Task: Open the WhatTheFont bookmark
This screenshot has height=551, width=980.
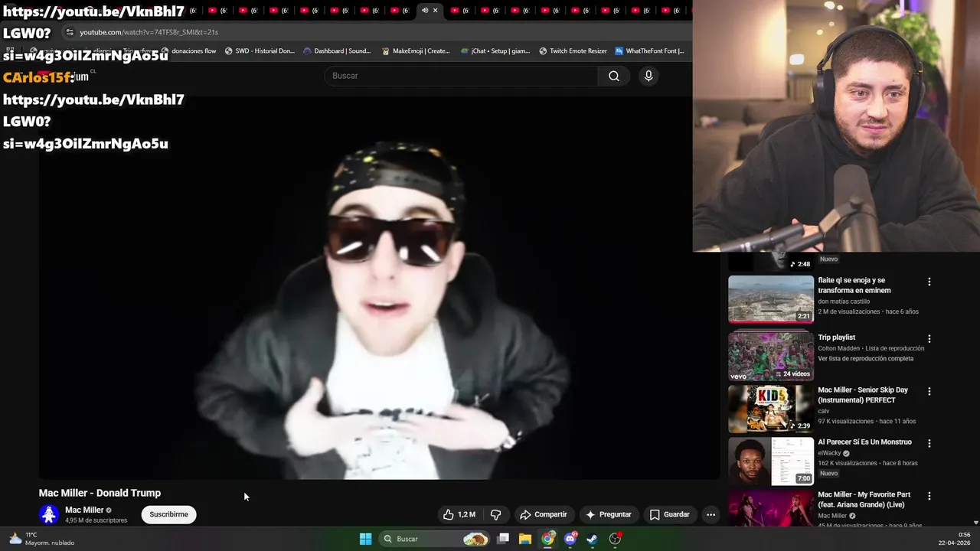Action: click(x=649, y=51)
